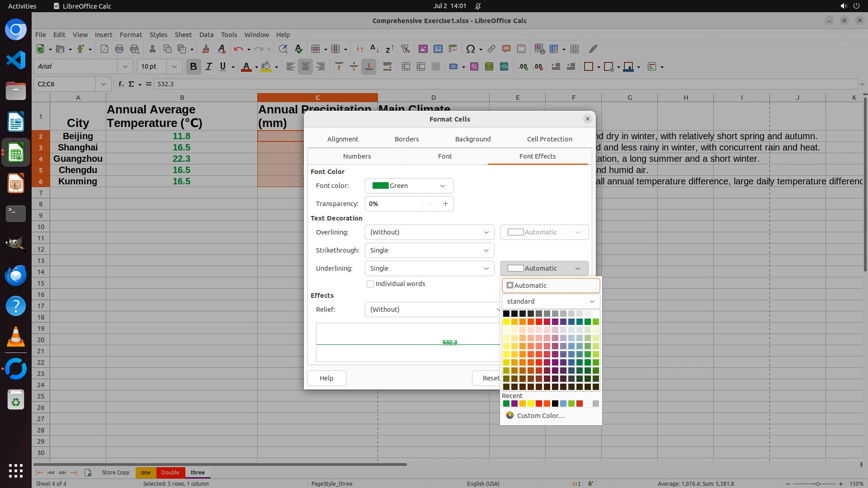This screenshot has width=868, height=488.
Task: Open the Strikethrough Single dropdown
Action: coord(429,250)
